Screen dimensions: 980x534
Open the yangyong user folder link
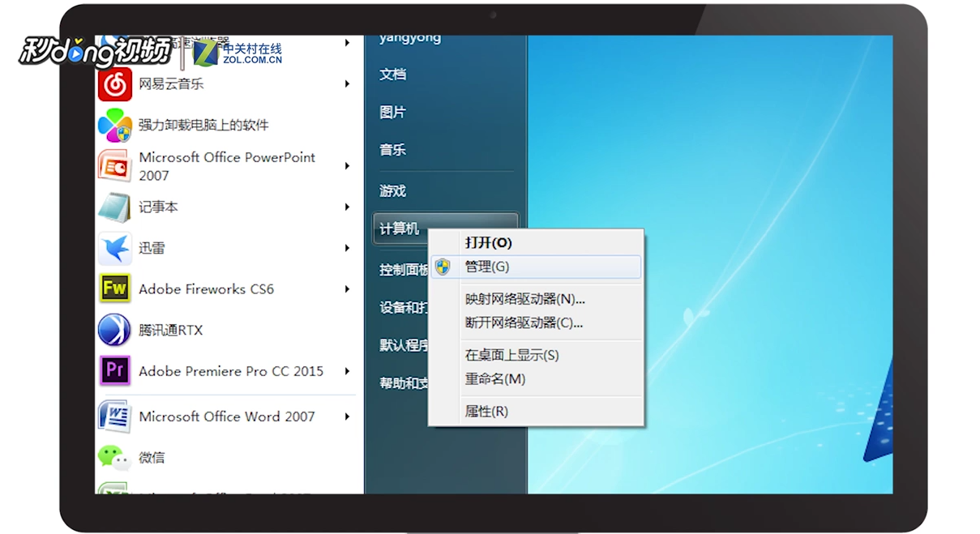(409, 38)
